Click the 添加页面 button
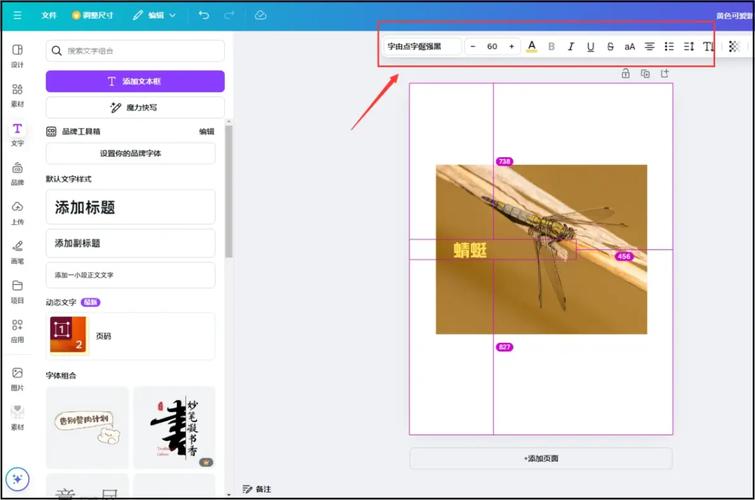Image resolution: width=755 pixels, height=500 pixels. pos(541,458)
